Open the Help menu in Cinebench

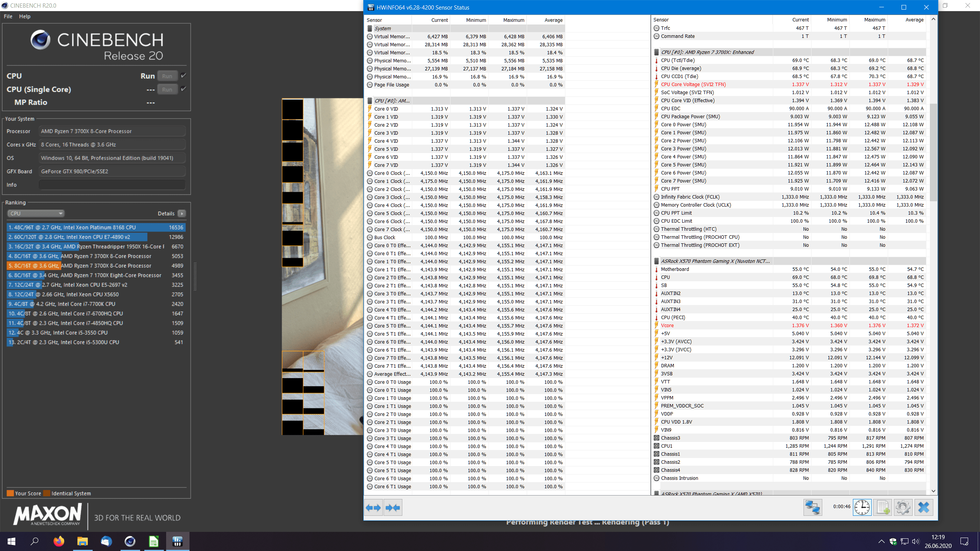[x=25, y=16]
